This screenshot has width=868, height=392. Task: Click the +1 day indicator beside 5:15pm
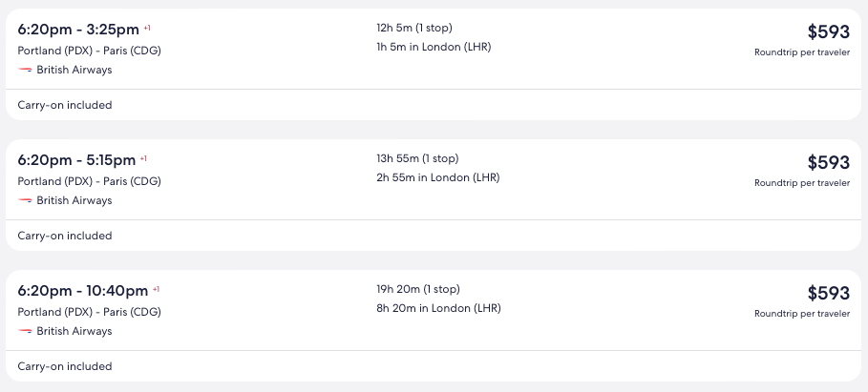pyautogui.click(x=143, y=158)
